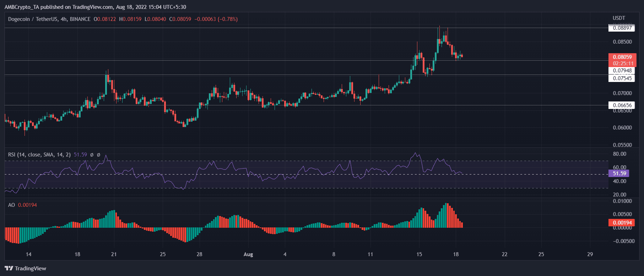Click the RSI (14, close, SMA, 14, 2) legend

point(39,155)
